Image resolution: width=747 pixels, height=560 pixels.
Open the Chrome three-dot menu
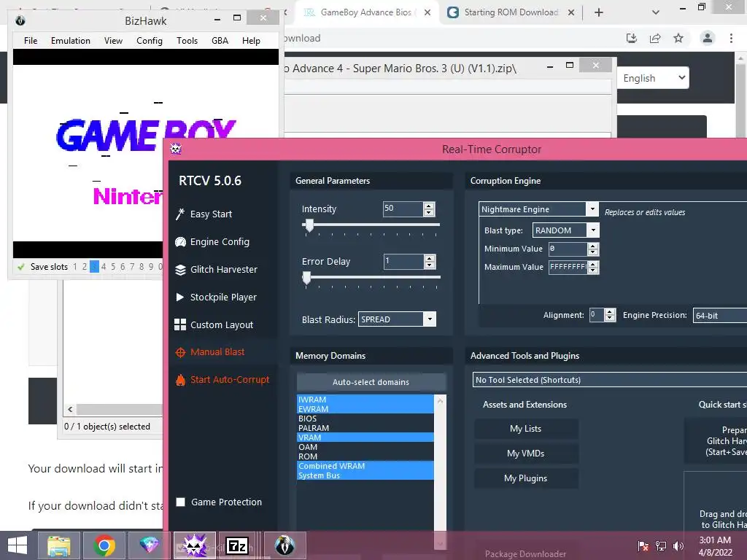[731, 38]
